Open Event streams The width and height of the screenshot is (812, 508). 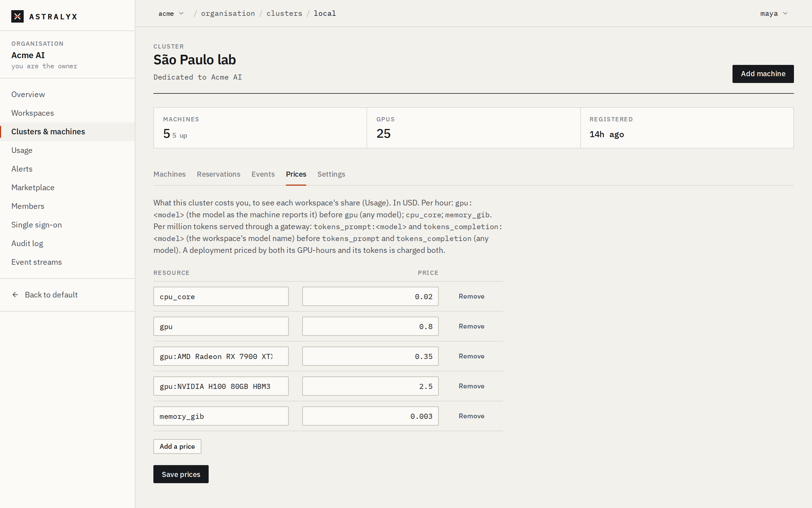coord(67,262)
